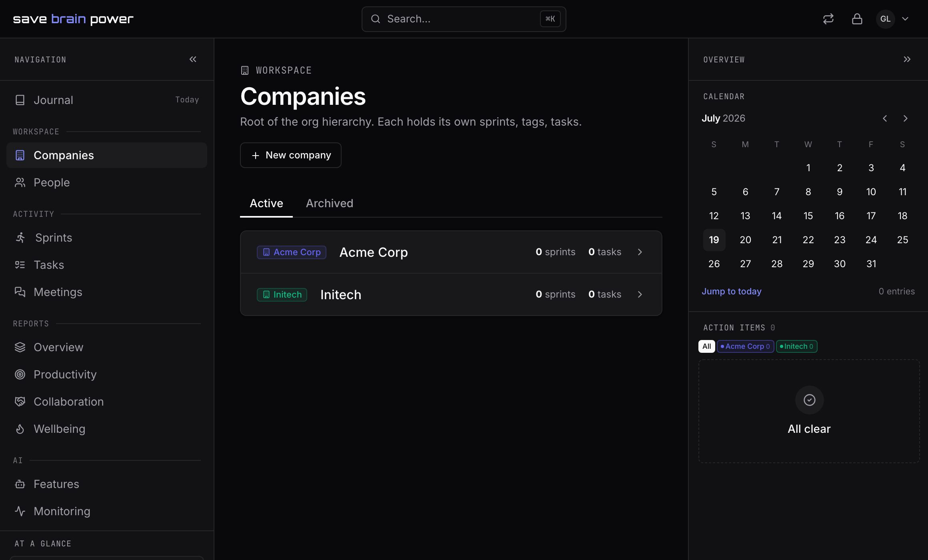Click Acme Corp's 0 tasks count

(x=605, y=252)
